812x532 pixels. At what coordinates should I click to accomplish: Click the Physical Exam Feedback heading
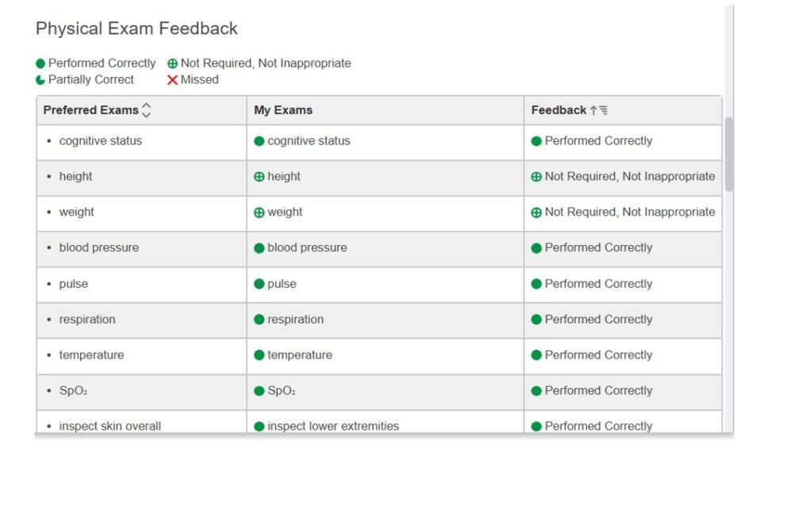click(136, 29)
